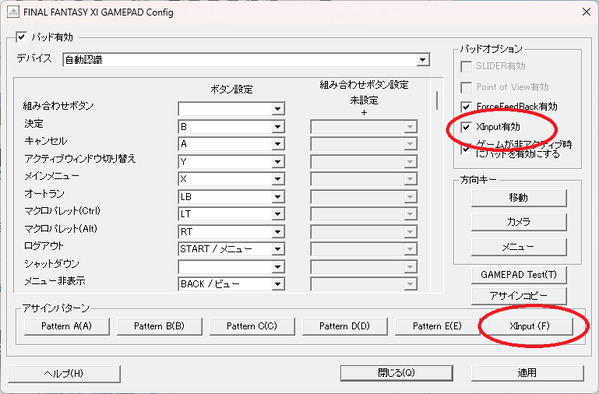Apply assignment Pattern E(E)
Screen dimensions: 599x394
(437, 326)
